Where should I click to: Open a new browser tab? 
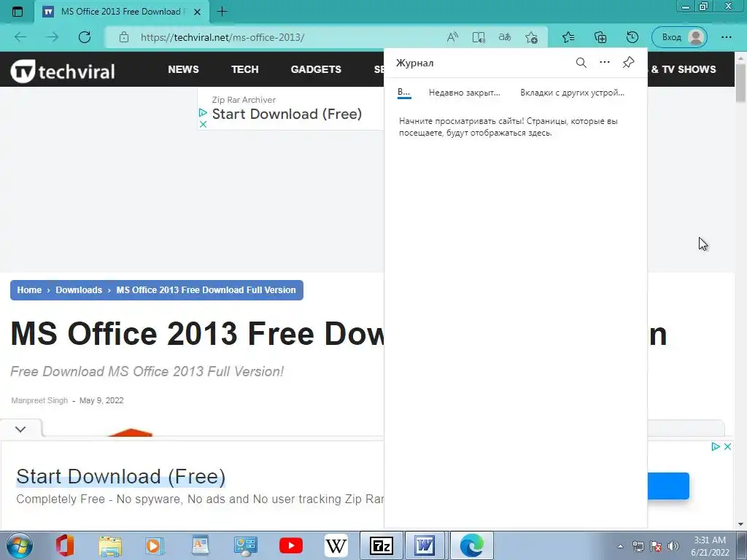[x=222, y=12]
